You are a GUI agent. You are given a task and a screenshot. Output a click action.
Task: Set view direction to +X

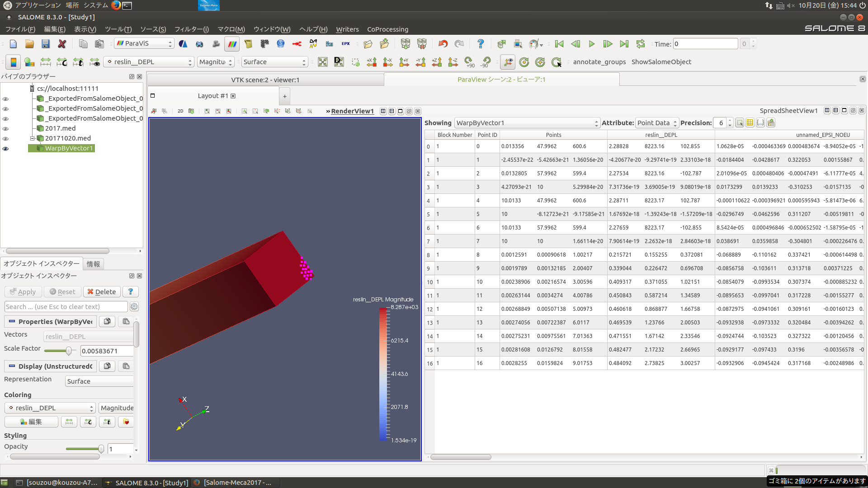point(372,62)
